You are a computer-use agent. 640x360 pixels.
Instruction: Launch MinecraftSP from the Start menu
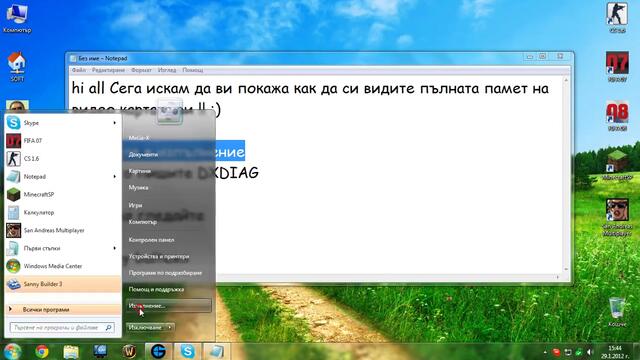coord(62,195)
